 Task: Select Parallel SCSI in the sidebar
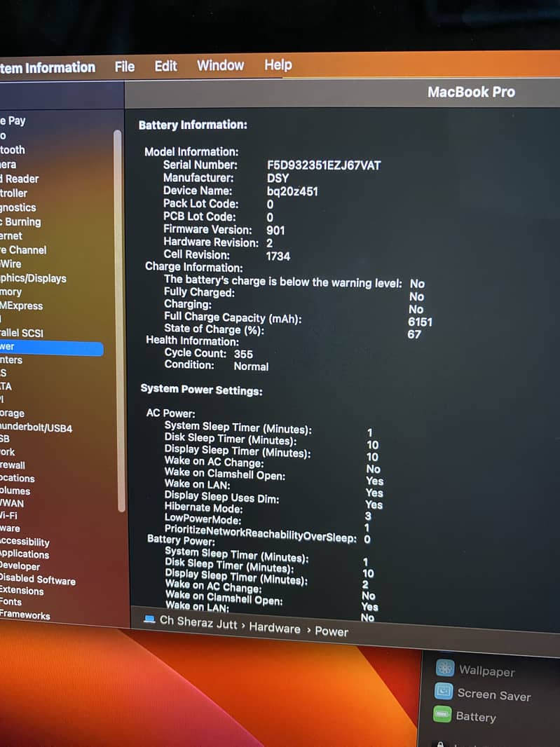(x=22, y=333)
